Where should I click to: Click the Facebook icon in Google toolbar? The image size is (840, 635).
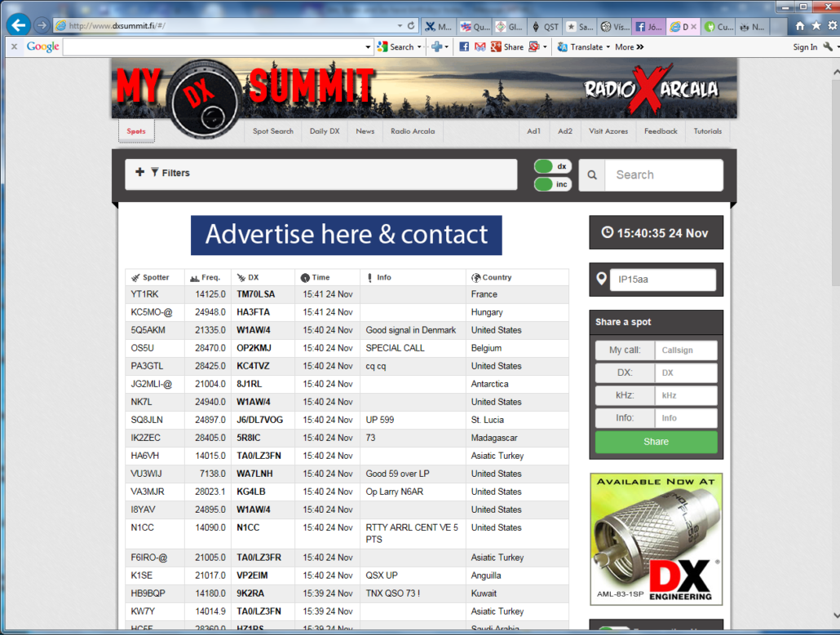pyautogui.click(x=464, y=47)
